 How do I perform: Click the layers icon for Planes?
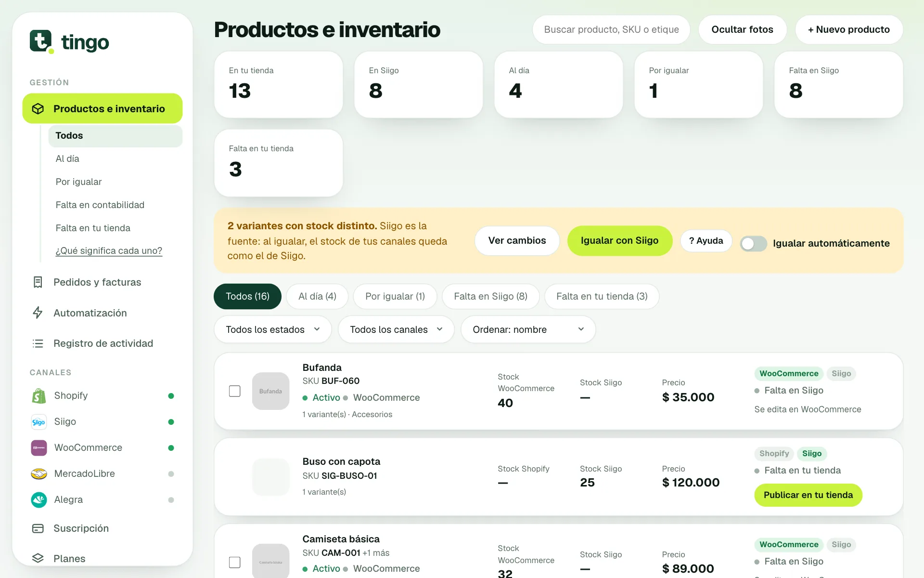click(38, 559)
